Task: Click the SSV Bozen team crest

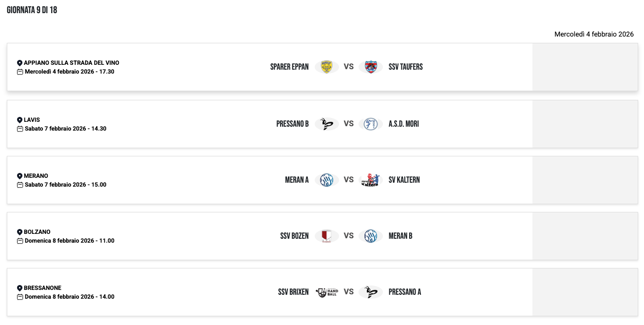Action: click(x=326, y=236)
